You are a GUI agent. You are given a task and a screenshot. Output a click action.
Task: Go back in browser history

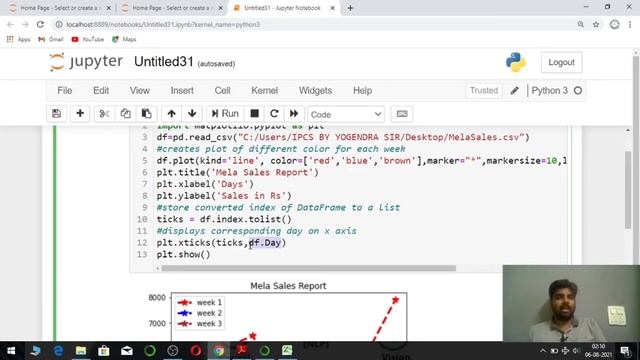click(x=11, y=24)
